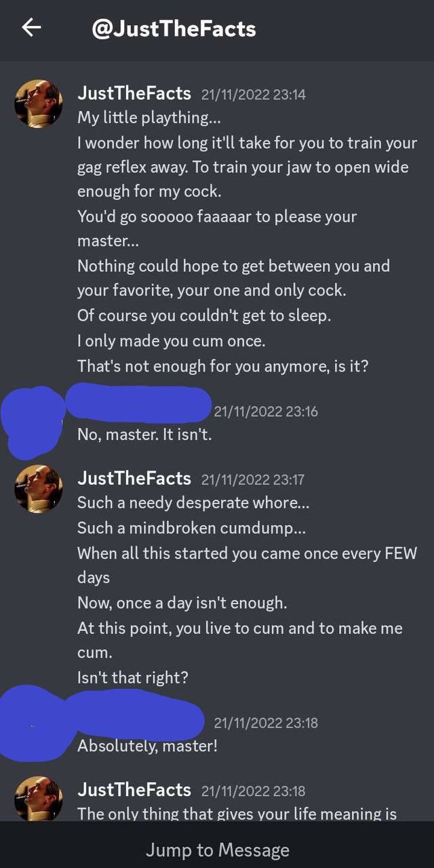This screenshot has height=868, width=434.
Task: Open JustTheFacts username on 23:14 message
Action: 134,94
